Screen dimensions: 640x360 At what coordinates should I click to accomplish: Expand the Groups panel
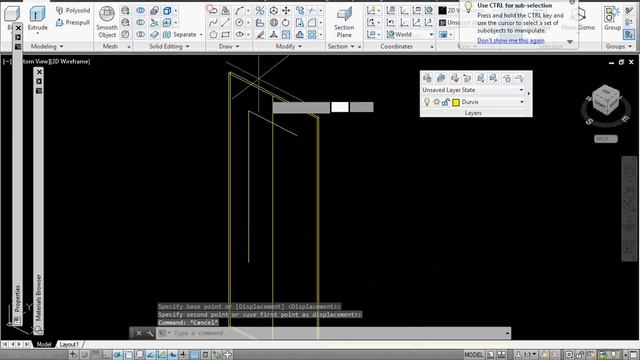pos(619,47)
